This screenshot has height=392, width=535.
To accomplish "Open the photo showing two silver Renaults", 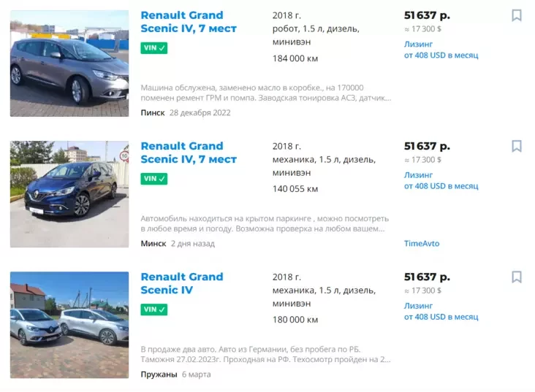I will (69, 325).
